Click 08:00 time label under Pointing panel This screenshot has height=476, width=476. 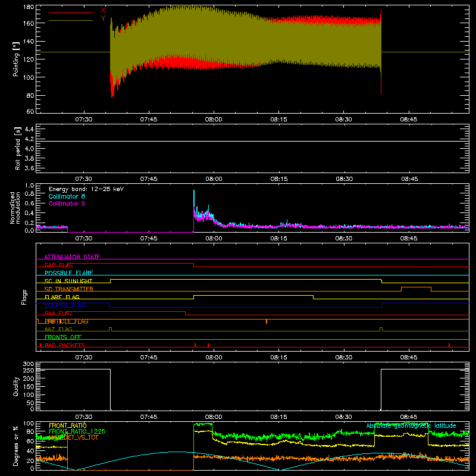pos(214,120)
